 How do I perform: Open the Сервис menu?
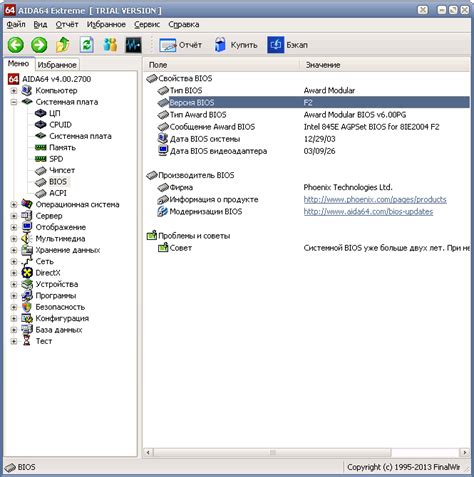pos(147,24)
